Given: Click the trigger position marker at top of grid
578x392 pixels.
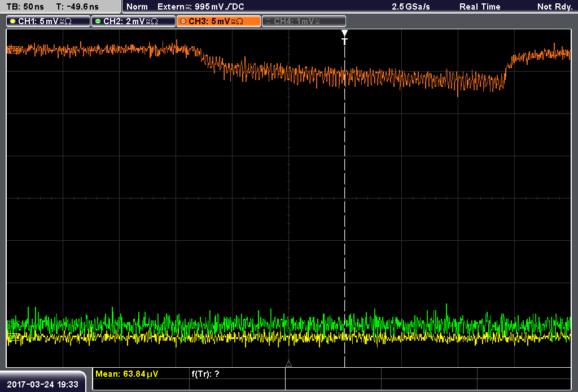Looking at the screenshot, I should point(345,37).
